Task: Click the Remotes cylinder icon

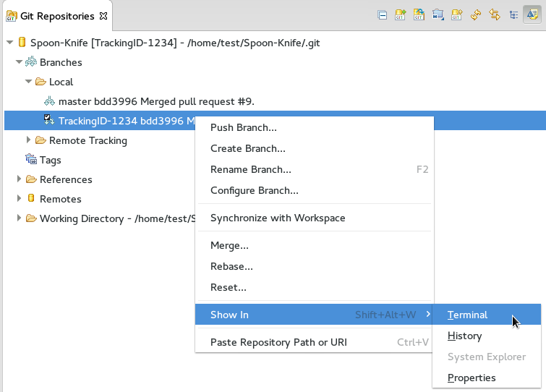Action: 31,197
